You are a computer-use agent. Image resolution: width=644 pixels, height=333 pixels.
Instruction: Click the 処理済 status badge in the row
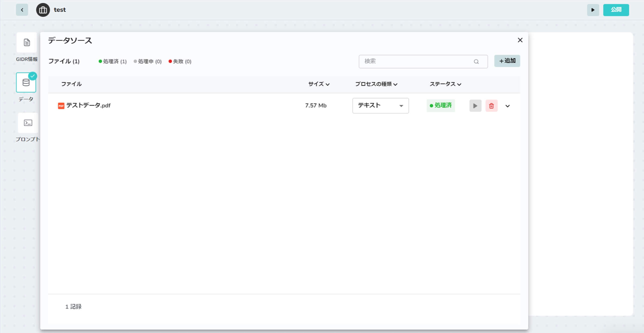tap(441, 105)
